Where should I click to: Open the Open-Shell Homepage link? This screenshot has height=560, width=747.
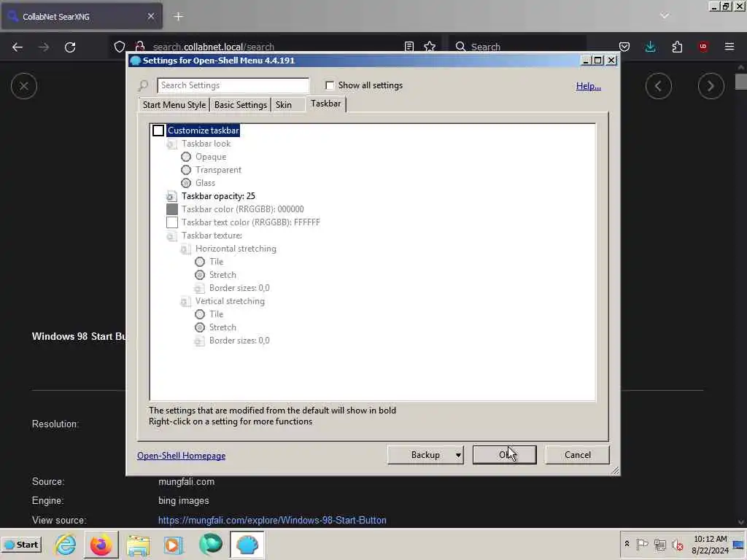click(182, 456)
